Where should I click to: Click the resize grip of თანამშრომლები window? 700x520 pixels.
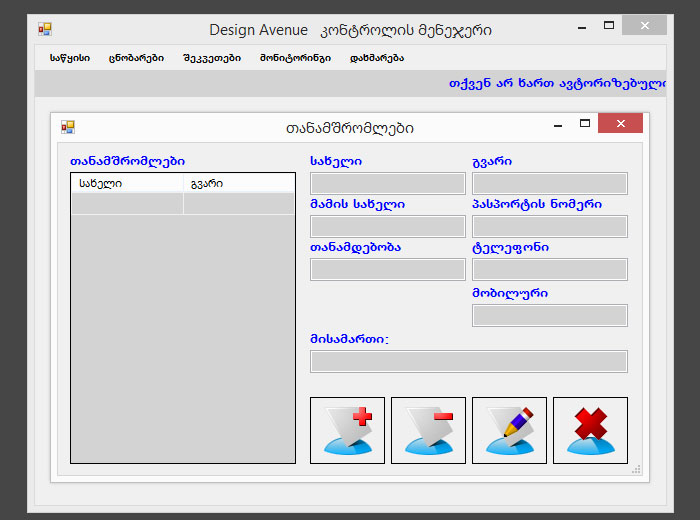click(x=636, y=469)
